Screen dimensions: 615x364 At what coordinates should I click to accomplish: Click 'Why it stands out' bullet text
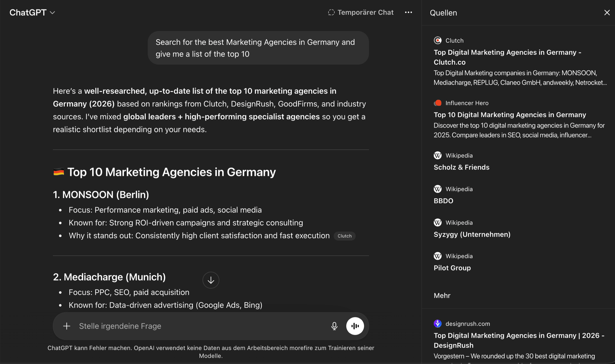[199, 236]
